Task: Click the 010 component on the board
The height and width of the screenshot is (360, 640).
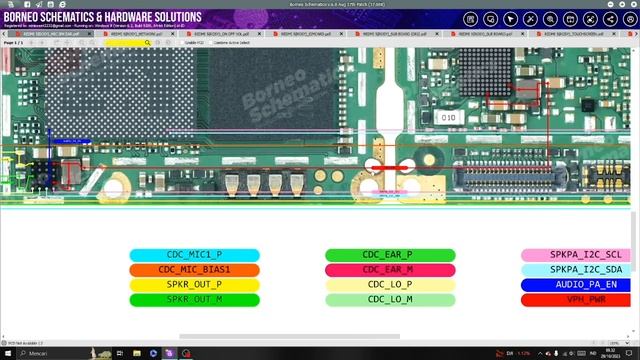Action: click(449, 118)
